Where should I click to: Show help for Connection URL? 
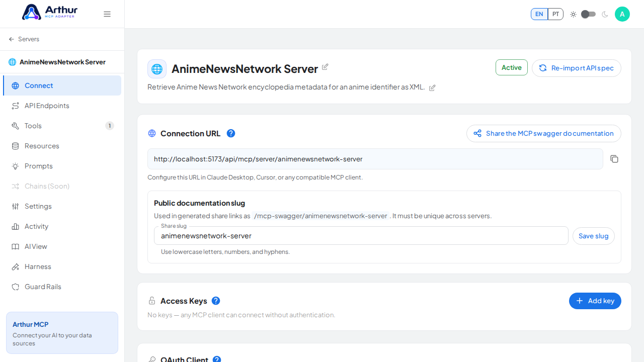[x=231, y=133]
